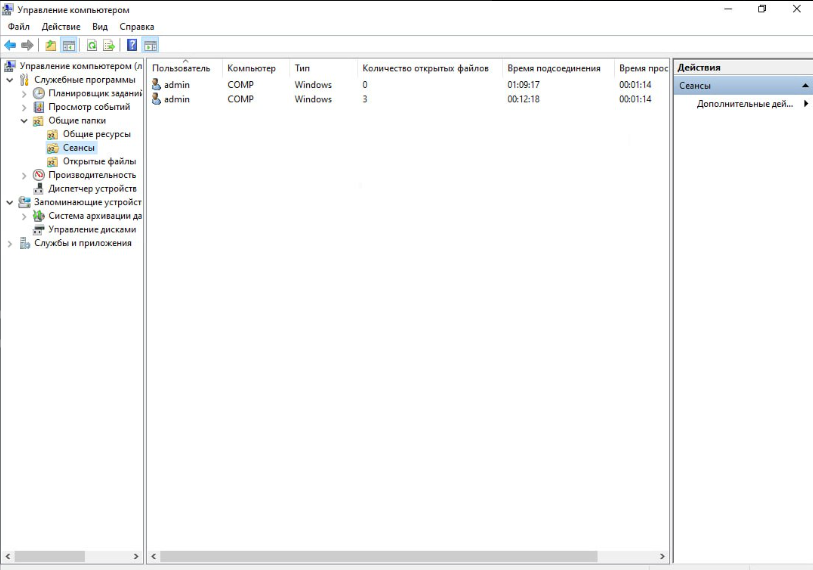Screen dimensions: 813x570
Task: Click the Просмотр событий icon
Action: [x=39, y=107]
